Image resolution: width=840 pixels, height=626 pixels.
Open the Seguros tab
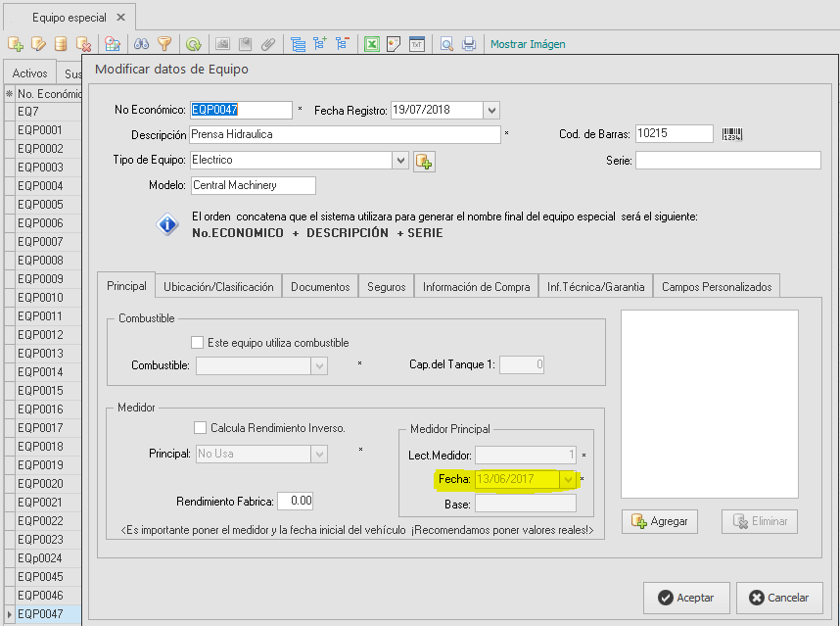pos(387,287)
